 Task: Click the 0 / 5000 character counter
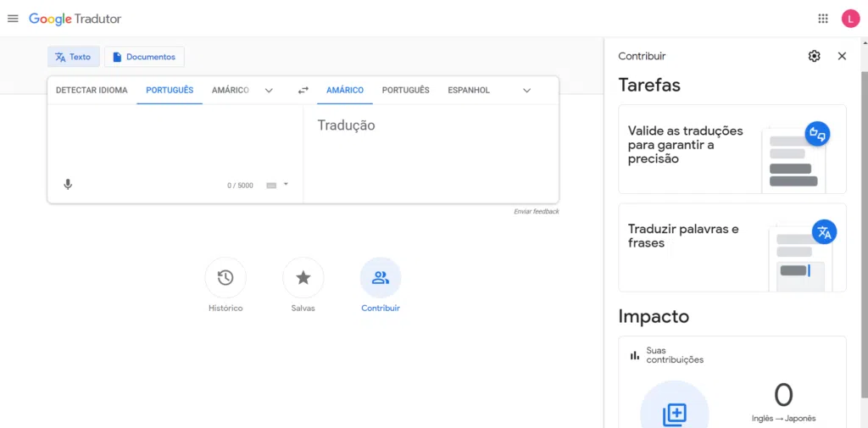pos(240,186)
